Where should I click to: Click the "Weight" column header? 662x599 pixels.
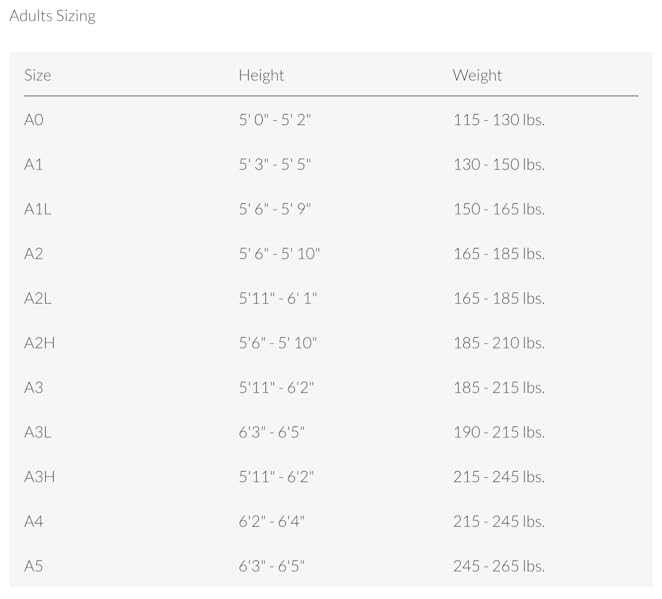tap(477, 75)
